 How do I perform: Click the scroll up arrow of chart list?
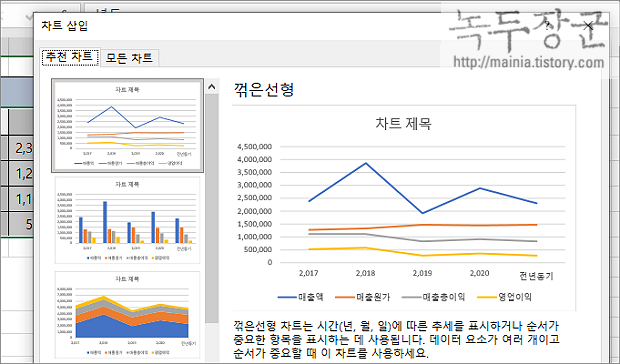(x=212, y=87)
